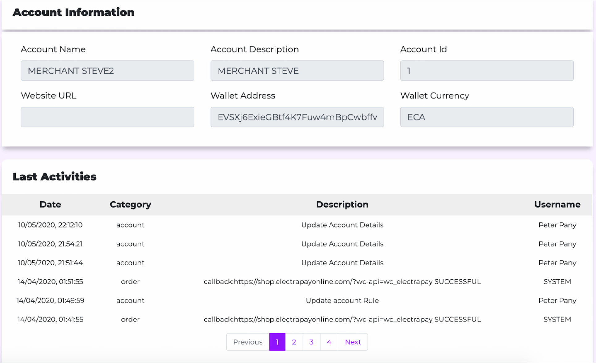Click the Wallet Currency ECA field
The width and height of the screenshot is (596, 364).
(x=487, y=117)
